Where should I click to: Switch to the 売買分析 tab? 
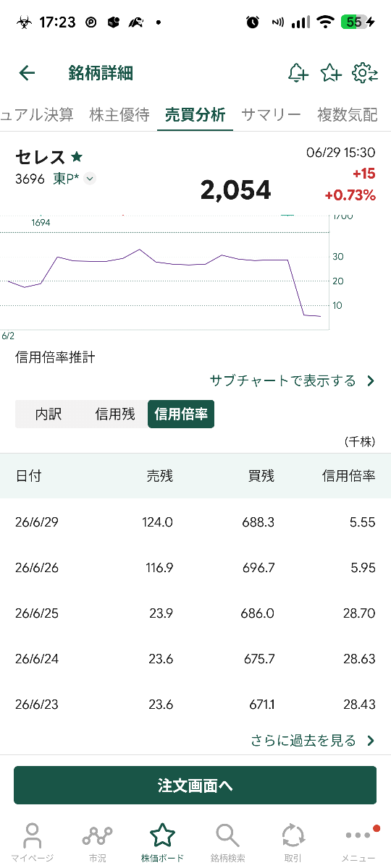click(x=195, y=114)
